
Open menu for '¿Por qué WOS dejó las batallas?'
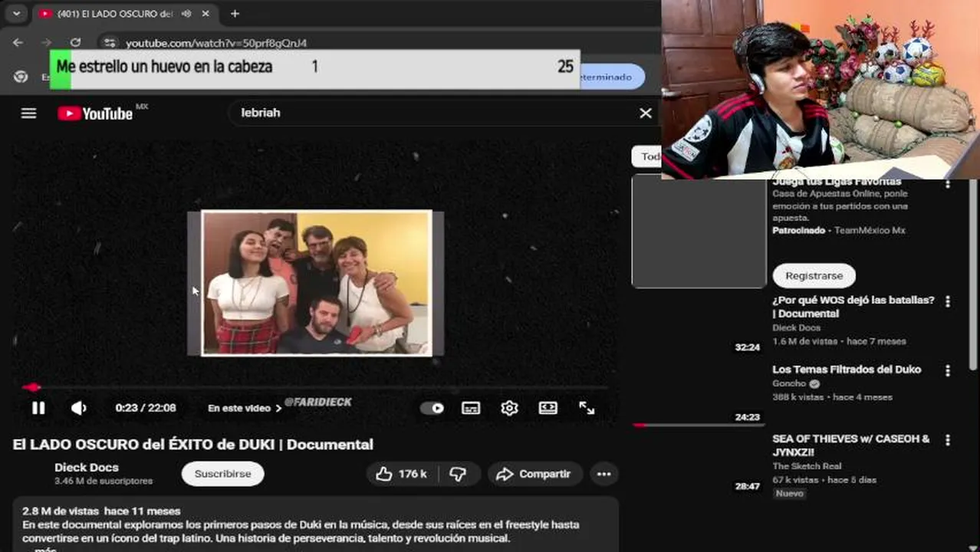[948, 301]
